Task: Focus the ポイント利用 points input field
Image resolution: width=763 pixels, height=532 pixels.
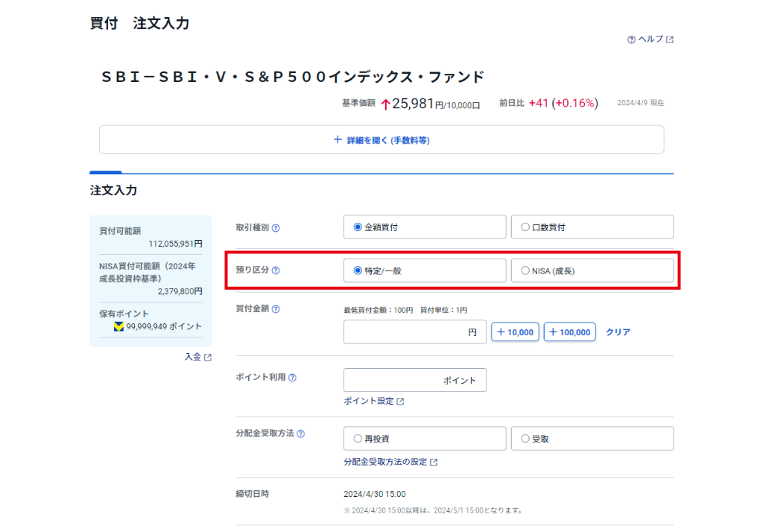Action: point(414,380)
